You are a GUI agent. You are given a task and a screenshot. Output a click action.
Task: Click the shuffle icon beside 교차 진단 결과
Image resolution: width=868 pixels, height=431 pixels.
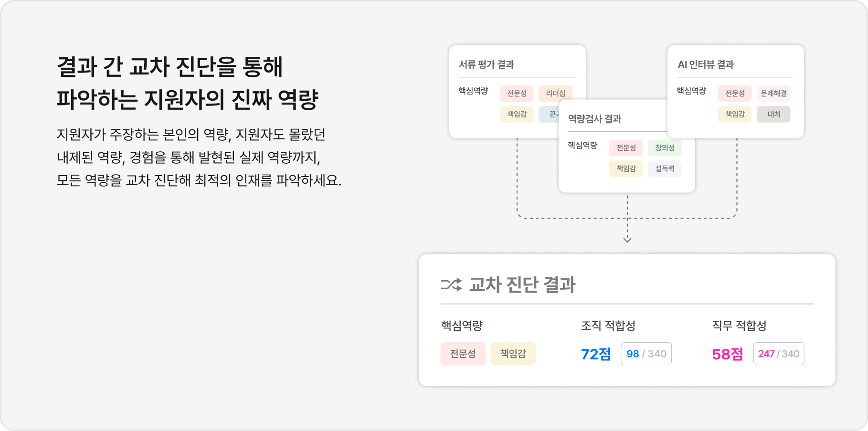click(451, 284)
